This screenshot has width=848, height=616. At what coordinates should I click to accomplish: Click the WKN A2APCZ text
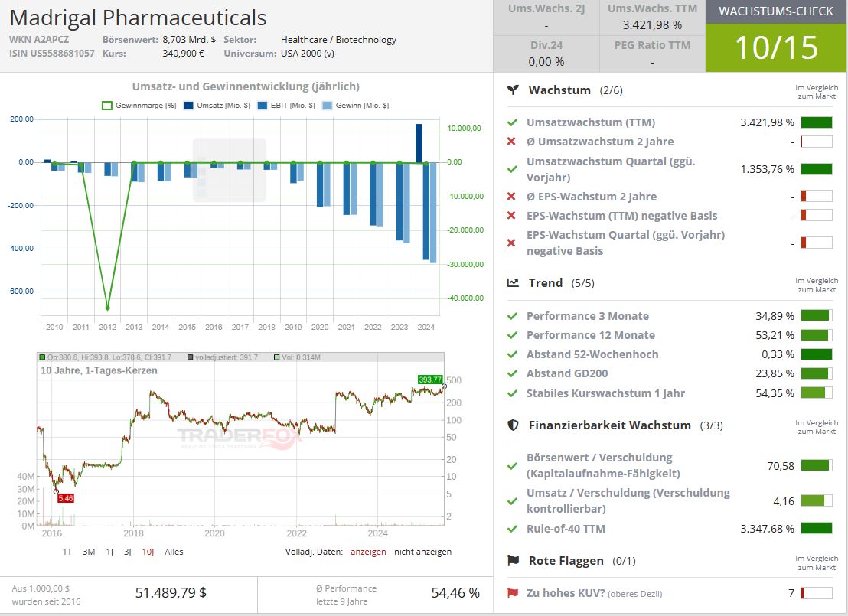(39, 40)
